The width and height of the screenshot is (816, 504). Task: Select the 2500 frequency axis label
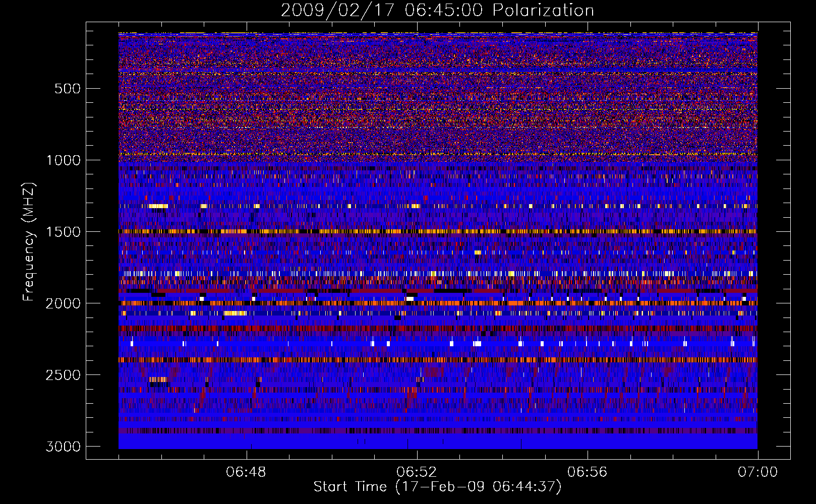click(63, 375)
